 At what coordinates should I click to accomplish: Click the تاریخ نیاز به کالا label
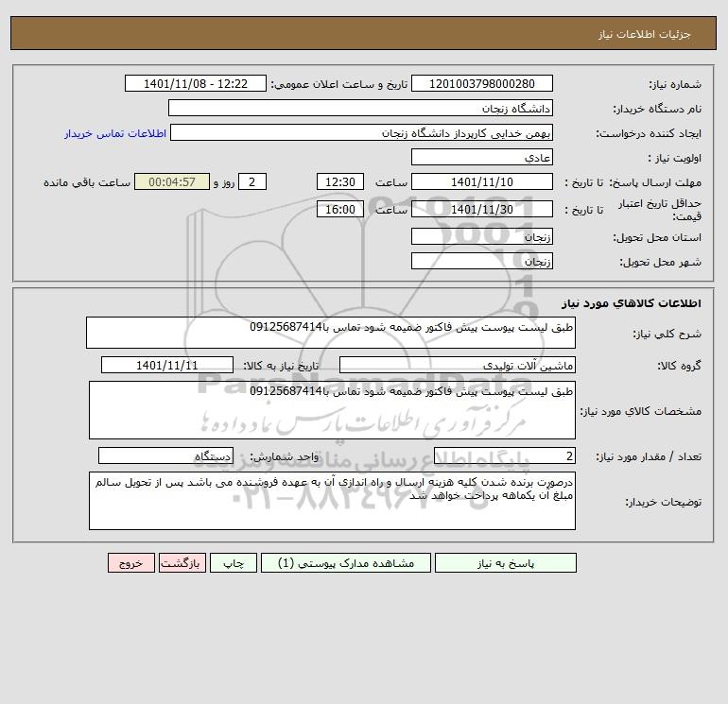click(282, 366)
